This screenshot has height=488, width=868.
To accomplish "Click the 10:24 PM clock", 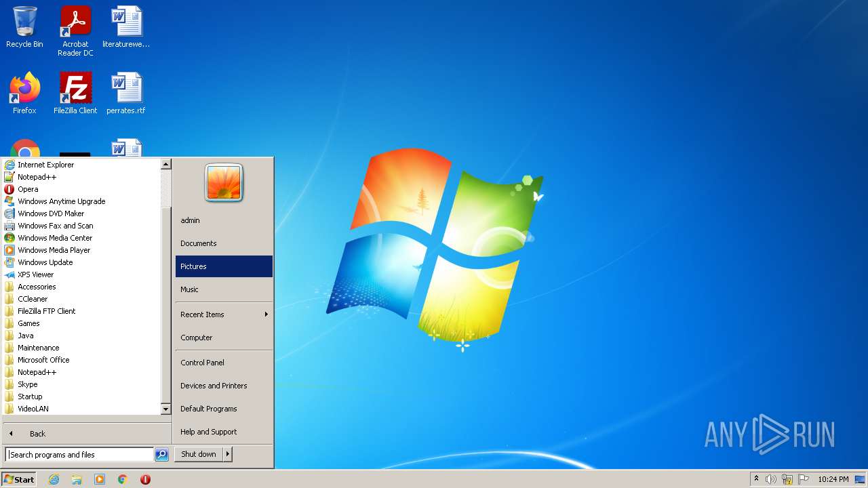I will point(833,479).
